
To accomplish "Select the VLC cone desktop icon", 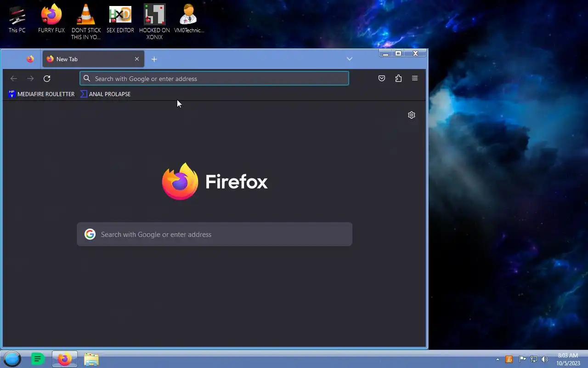I will coord(86,22).
